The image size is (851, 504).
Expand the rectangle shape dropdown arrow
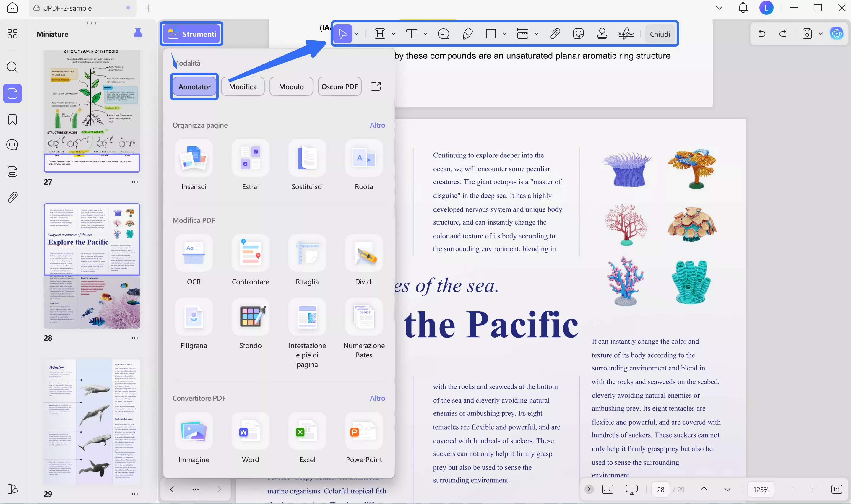tap(504, 34)
